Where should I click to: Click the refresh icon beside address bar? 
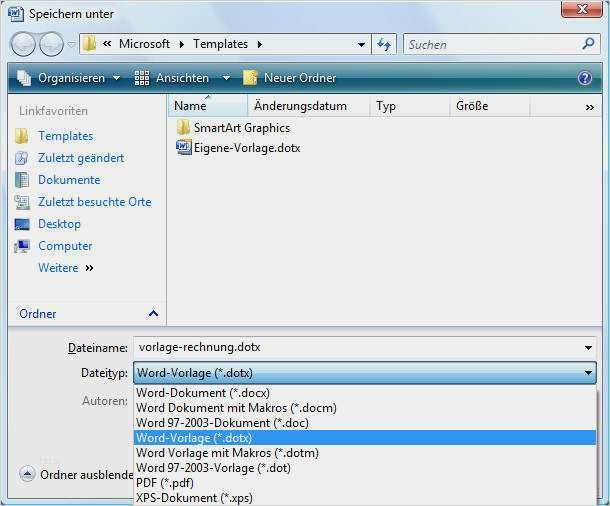click(385, 44)
